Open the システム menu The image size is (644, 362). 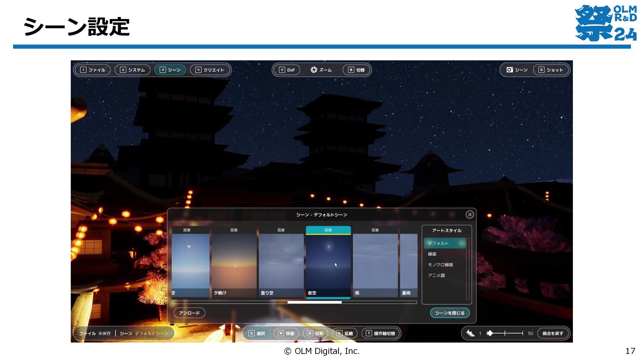132,70
